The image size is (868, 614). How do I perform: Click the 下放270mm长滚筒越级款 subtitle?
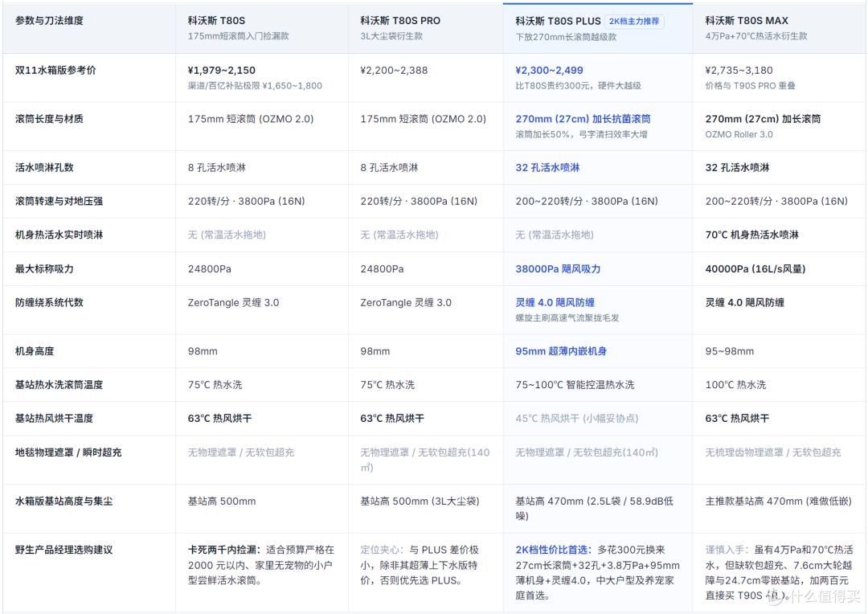(565, 37)
